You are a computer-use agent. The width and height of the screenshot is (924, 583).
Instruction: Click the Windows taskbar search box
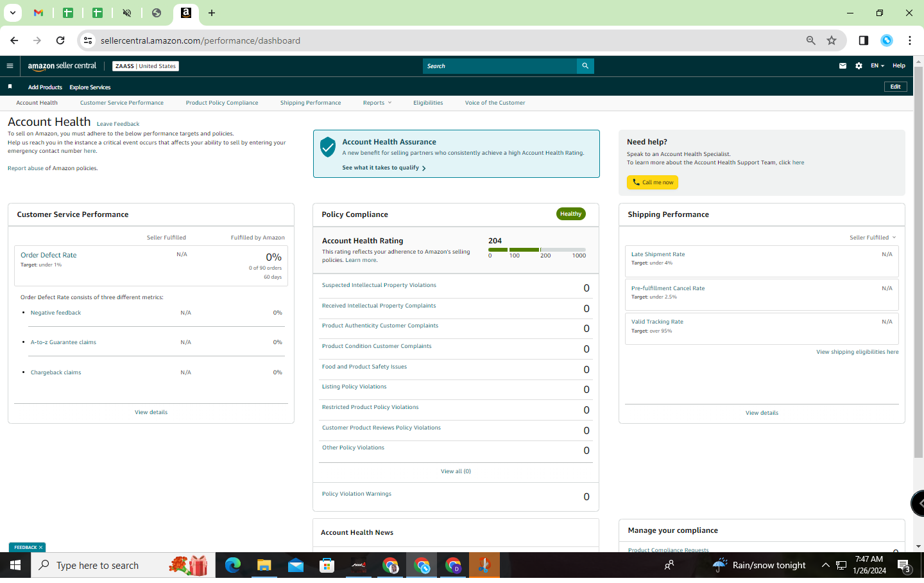point(123,565)
